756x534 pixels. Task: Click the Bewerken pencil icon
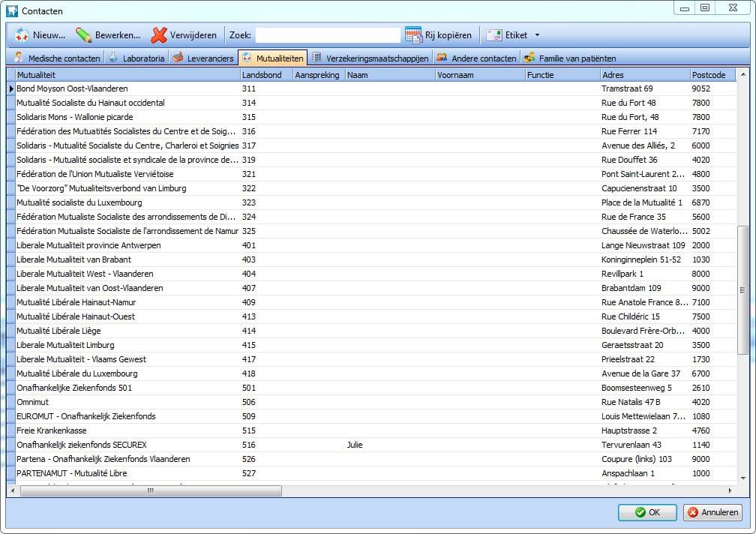click(x=83, y=35)
